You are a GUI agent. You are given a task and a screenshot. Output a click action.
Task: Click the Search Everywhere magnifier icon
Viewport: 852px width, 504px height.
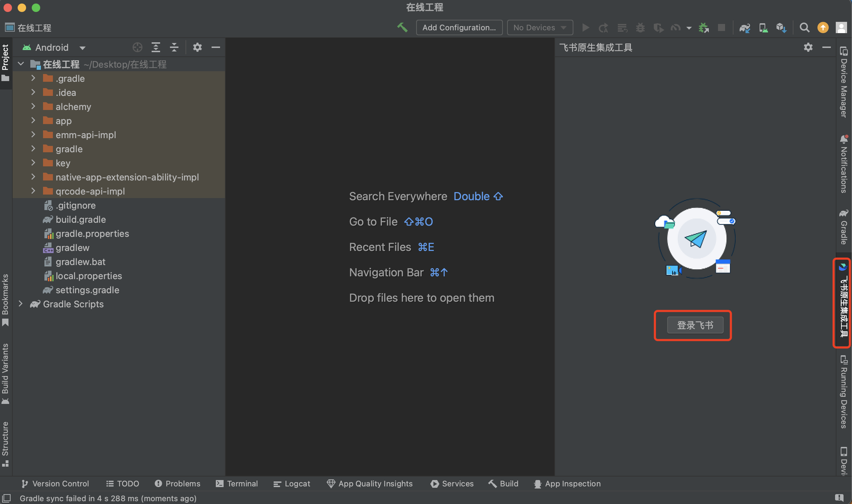(x=804, y=27)
